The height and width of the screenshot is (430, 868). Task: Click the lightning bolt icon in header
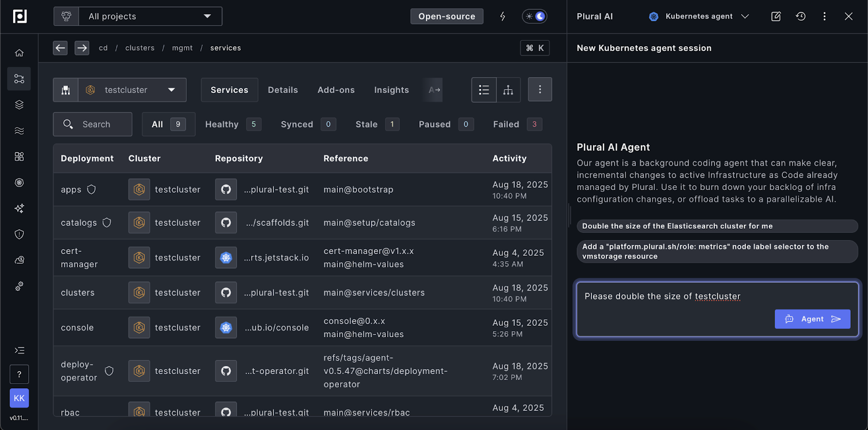pos(502,16)
